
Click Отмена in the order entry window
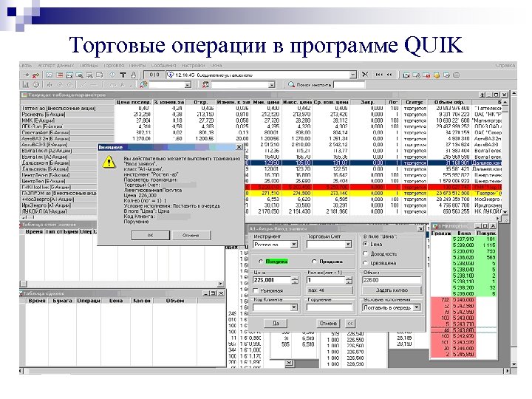pyautogui.click(x=328, y=324)
